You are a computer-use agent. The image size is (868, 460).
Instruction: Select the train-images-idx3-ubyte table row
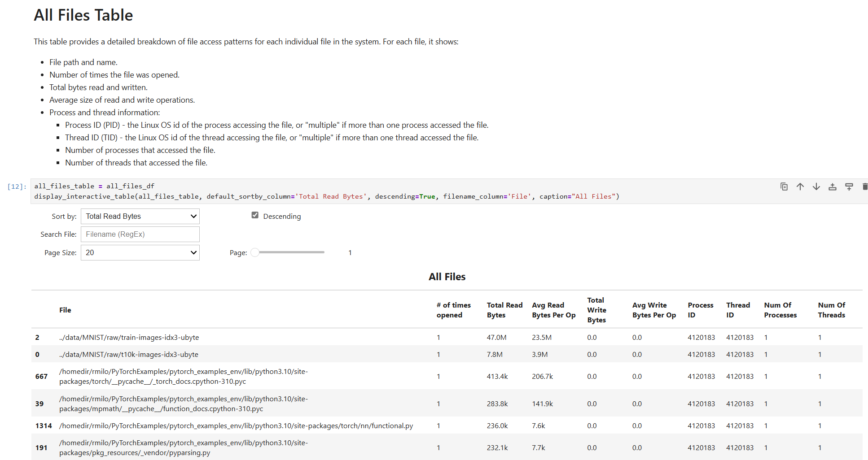pos(129,337)
